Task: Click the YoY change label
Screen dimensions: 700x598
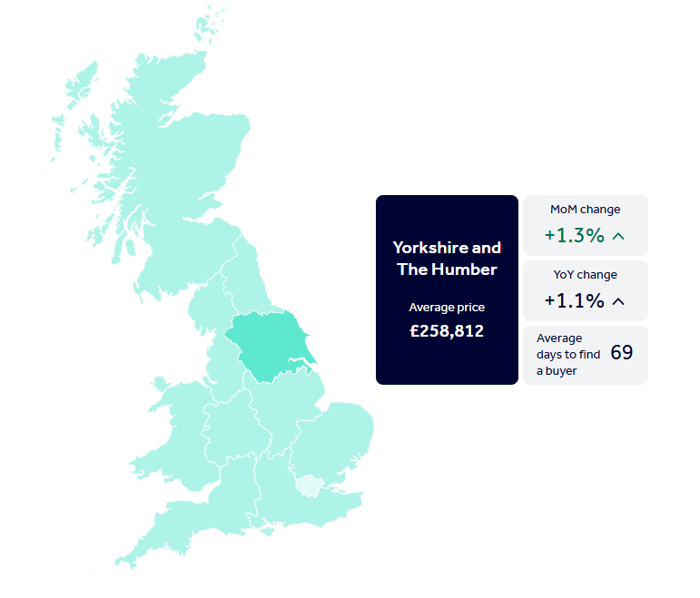Action: tap(585, 275)
